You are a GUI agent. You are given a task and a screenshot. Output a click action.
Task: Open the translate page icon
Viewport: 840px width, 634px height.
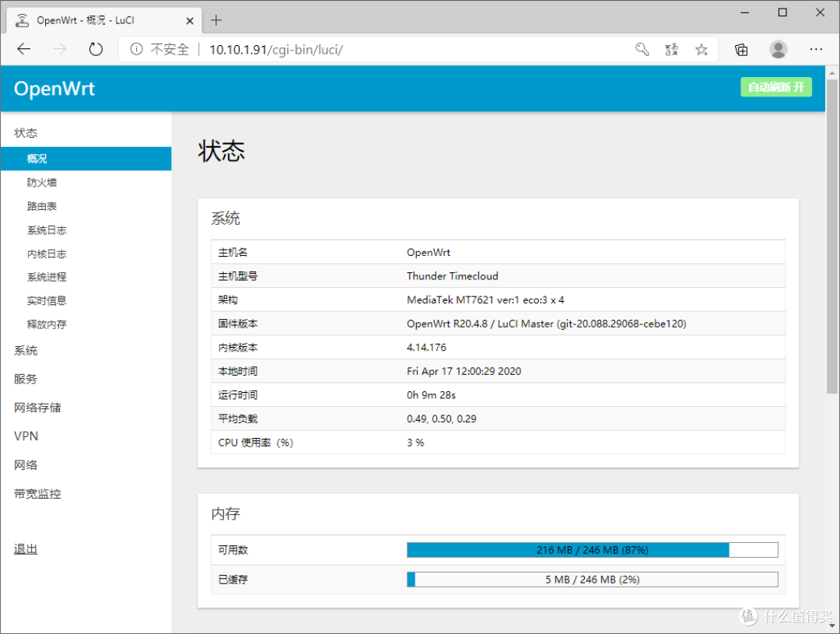pyautogui.click(x=671, y=49)
